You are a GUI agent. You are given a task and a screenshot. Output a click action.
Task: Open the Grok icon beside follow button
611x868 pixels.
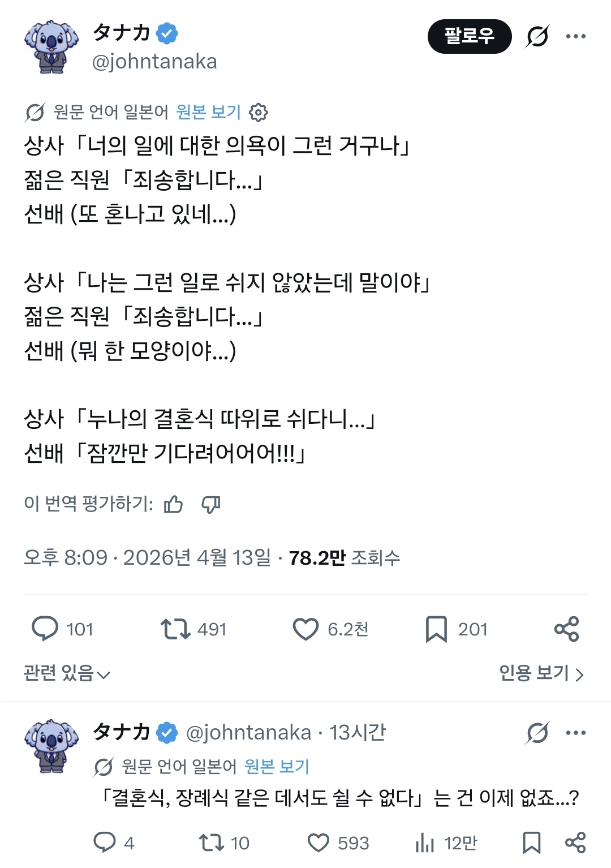tap(537, 37)
